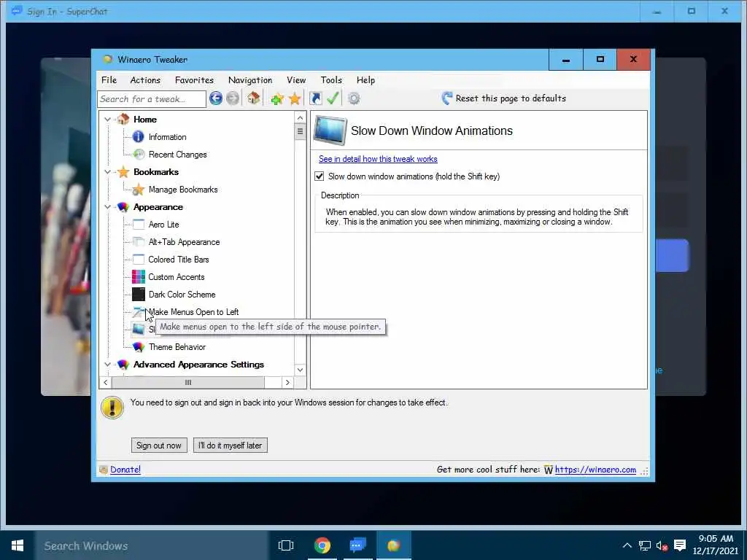
Task: Open the Actions menu
Action: [x=145, y=80]
